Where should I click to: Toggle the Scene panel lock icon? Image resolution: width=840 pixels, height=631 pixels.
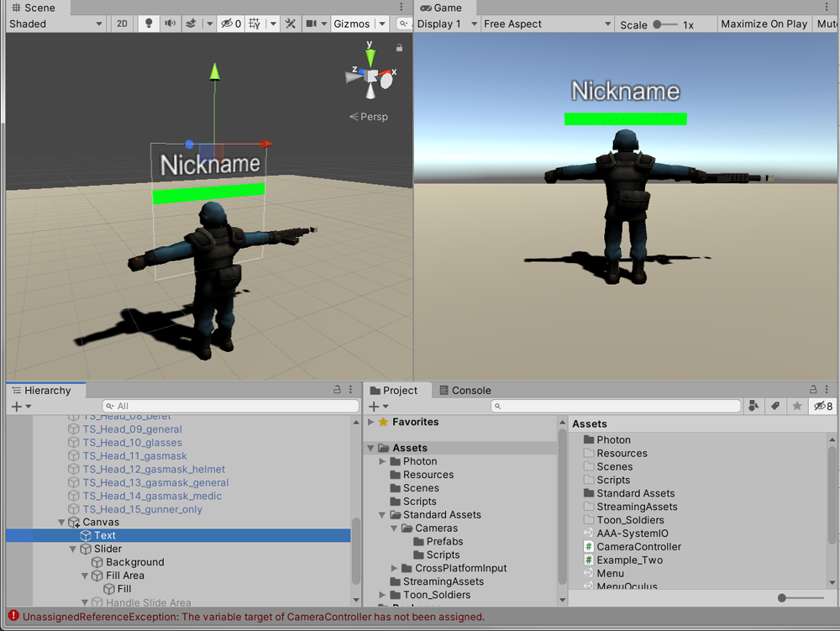pyautogui.click(x=399, y=48)
